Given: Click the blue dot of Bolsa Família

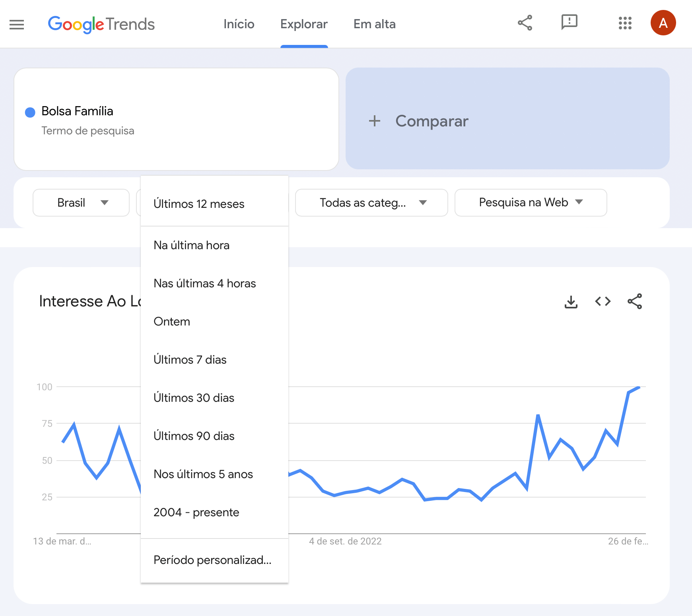Looking at the screenshot, I should tap(30, 112).
